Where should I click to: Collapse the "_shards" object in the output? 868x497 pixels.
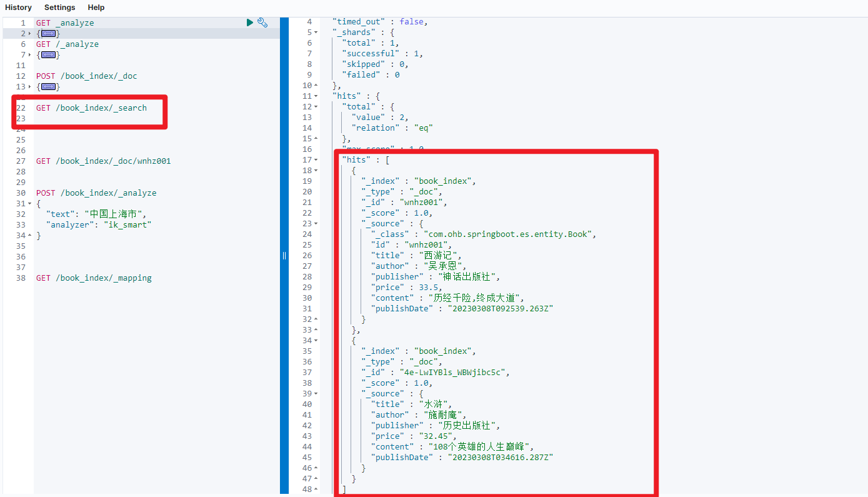[x=316, y=32]
